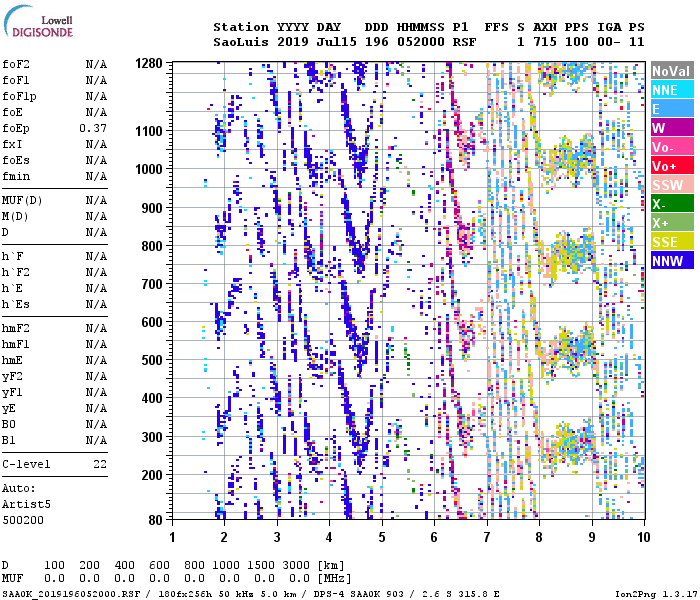Click the fxI parameter label
The width and height of the screenshot is (700, 600).
12,144
